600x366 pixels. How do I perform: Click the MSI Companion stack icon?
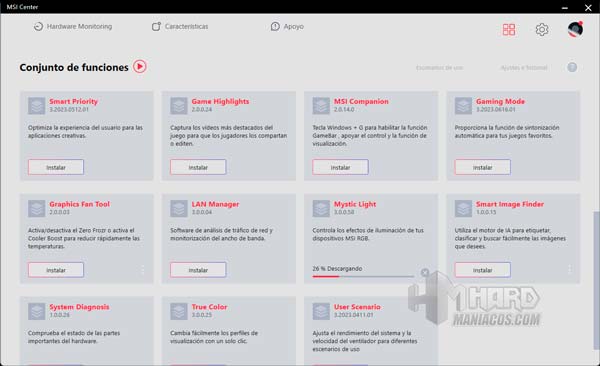(321, 106)
